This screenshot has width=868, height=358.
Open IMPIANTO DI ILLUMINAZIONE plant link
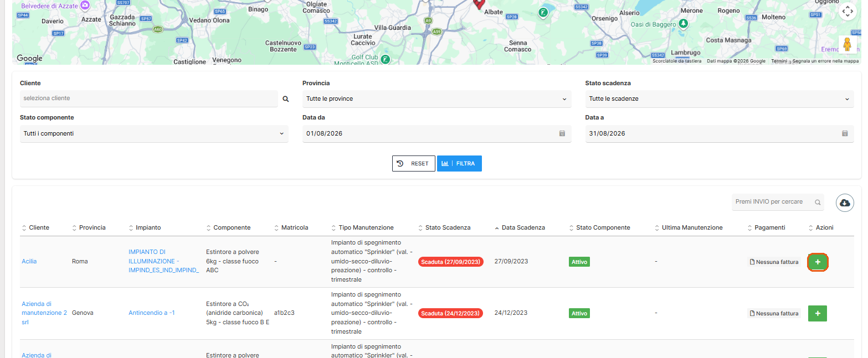pyautogui.click(x=163, y=261)
